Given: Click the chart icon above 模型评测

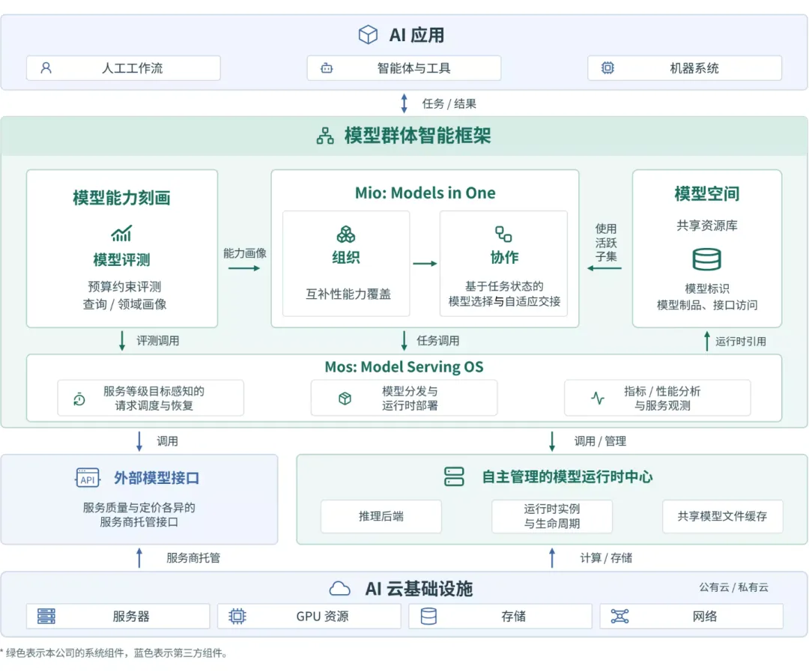Looking at the screenshot, I should 122,233.
